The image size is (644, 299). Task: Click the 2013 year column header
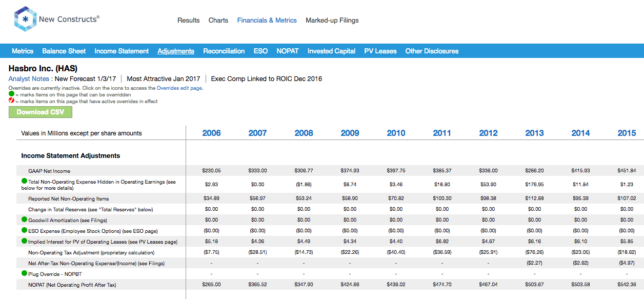(x=534, y=133)
